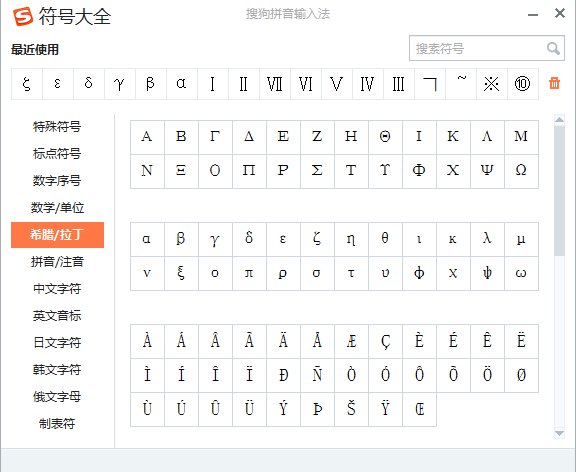The image size is (576, 472).
Task: Open the 特殊符号 category
Action: 57,127
